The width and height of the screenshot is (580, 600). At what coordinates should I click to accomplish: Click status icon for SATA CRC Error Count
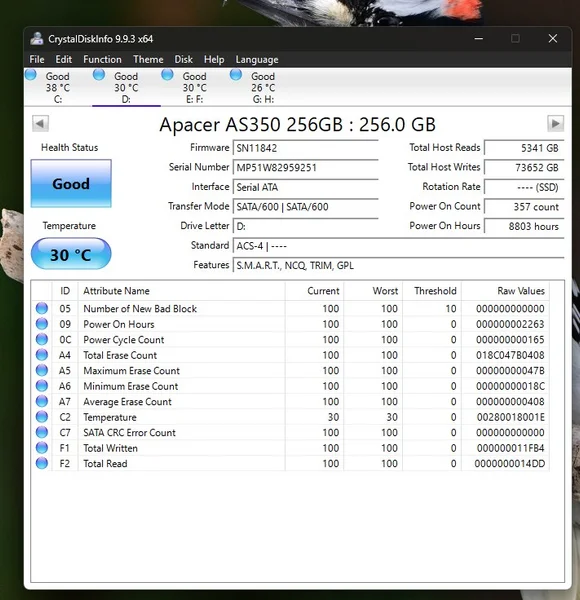pyautogui.click(x=42, y=432)
